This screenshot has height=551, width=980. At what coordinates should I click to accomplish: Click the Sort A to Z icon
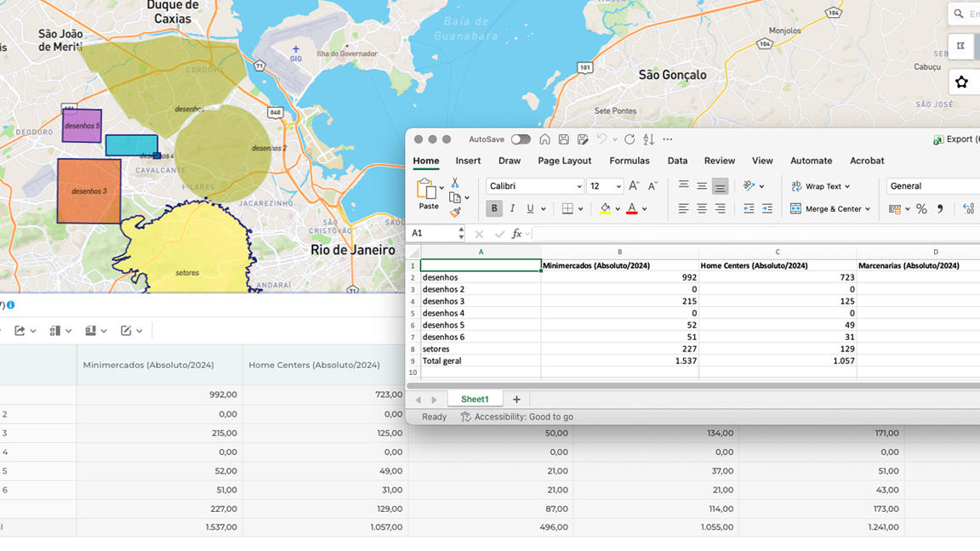(648, 139)
